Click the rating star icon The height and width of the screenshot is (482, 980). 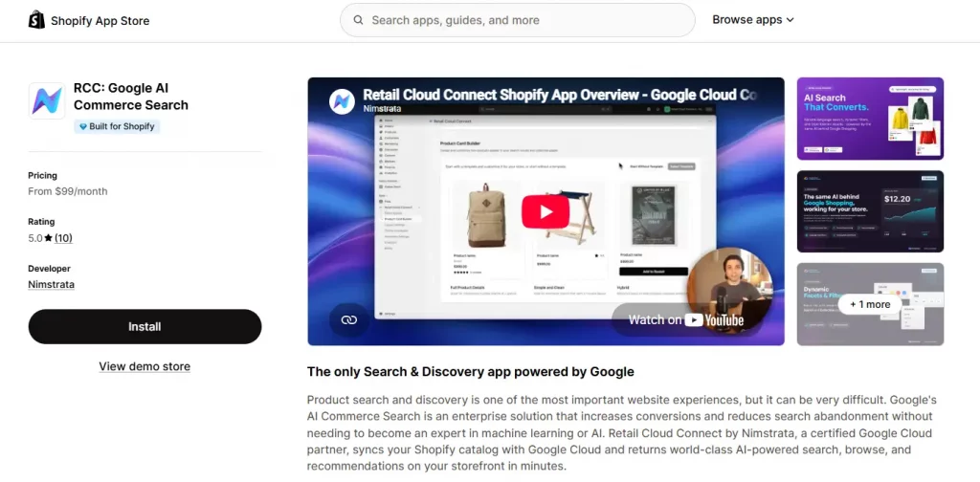tap(48, 238)
